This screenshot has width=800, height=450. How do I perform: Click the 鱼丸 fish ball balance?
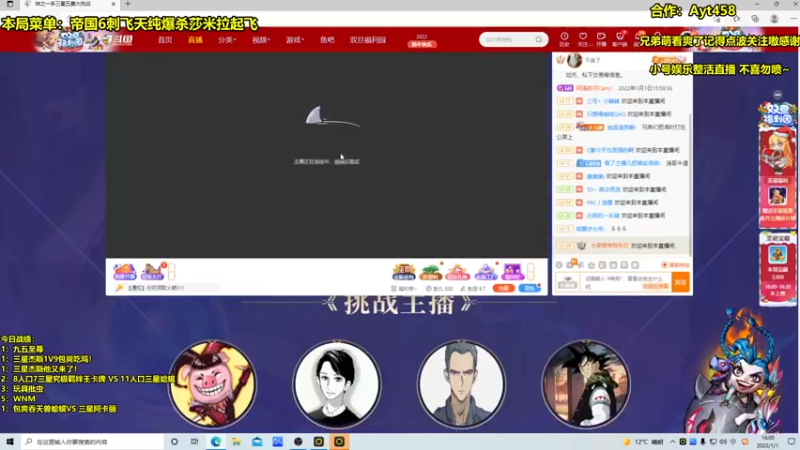click(440, 289)
